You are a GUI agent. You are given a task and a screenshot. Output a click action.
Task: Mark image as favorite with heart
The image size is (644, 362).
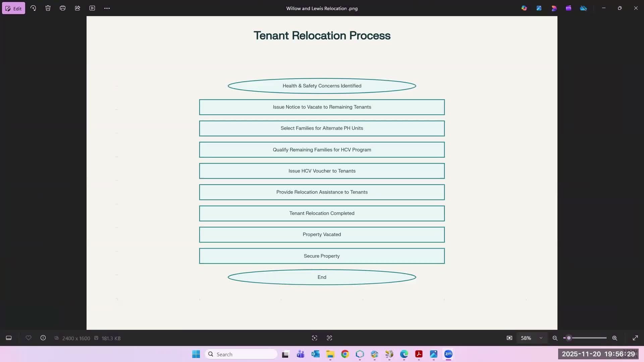(29, 338)
